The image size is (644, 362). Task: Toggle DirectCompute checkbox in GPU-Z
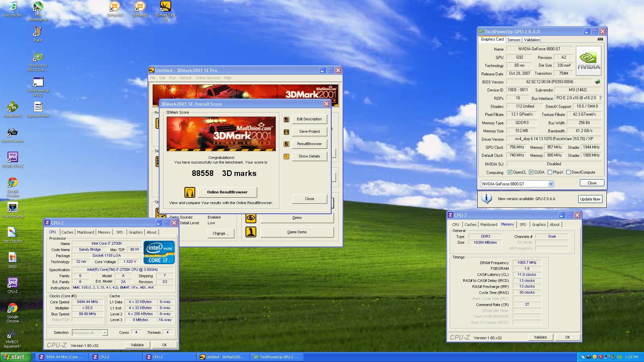(x=568, y=172)
